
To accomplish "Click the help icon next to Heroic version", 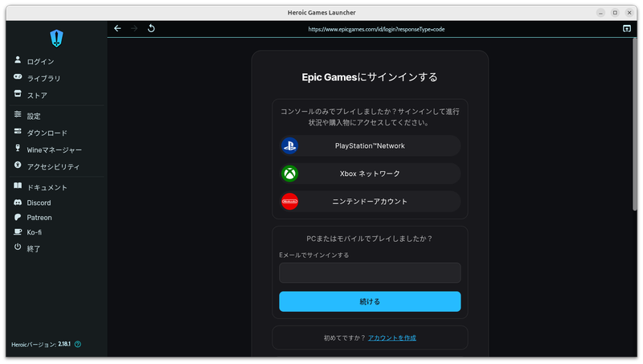I will (78, 345).
